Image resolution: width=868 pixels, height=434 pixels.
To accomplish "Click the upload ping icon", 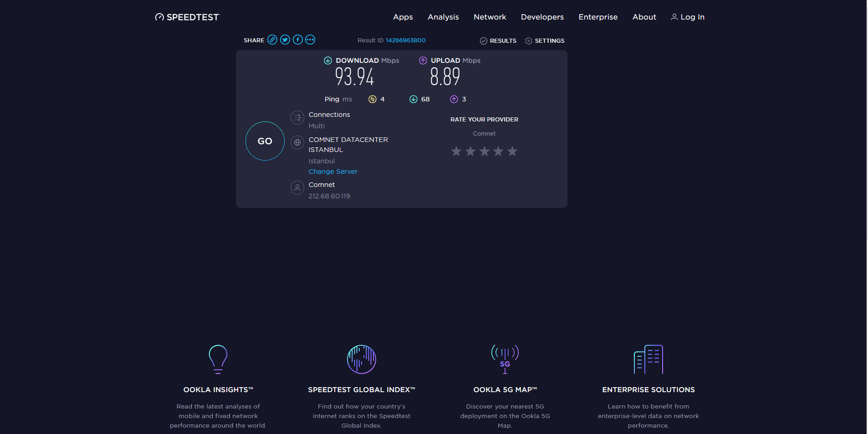I will point(454,99).
